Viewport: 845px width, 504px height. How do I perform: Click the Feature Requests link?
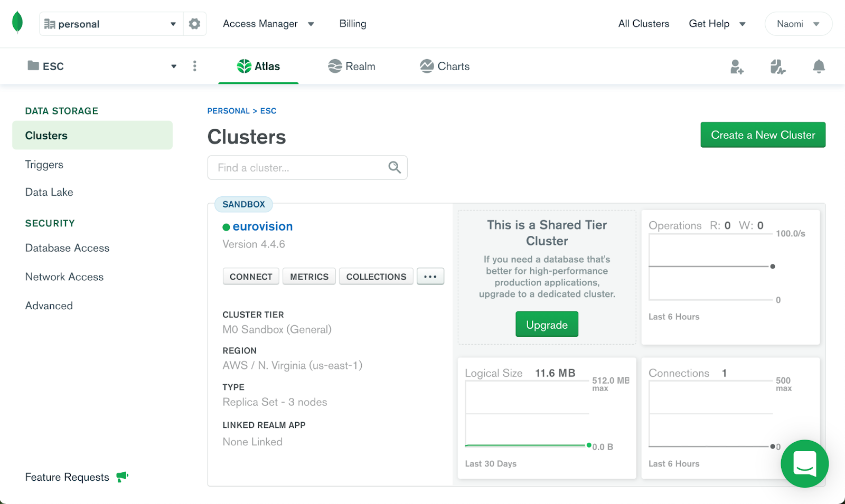coord(67,477)
